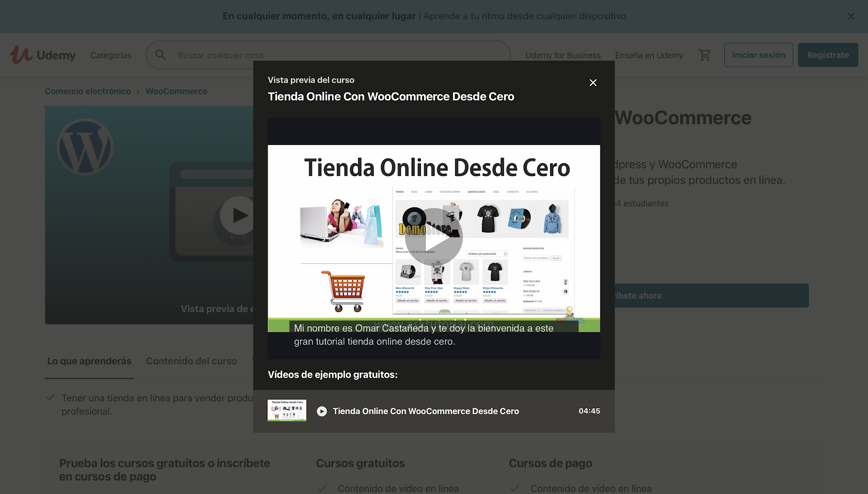This screenshot has width=868, height=494.
Task: Go to WooCommerce breadcrumb
Action: (x=176, y=91)
